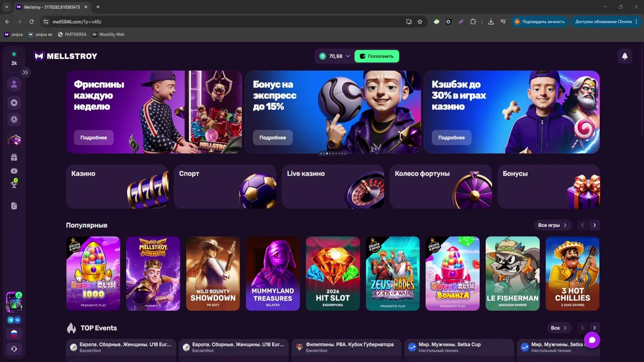The height and width of the screenshot is (362, 644).
Task: Open the Колесо фортуны category tile
Action: pyautogui.click(x=441, y=187)
